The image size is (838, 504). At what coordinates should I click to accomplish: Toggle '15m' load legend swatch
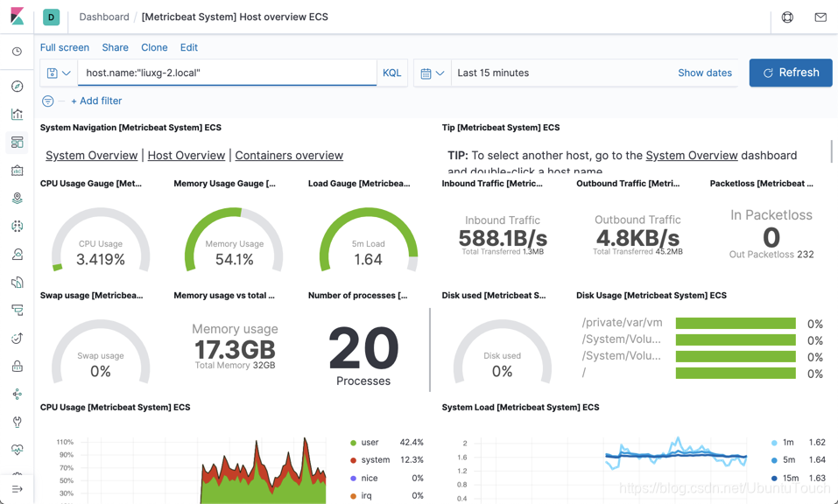[774, 479]
